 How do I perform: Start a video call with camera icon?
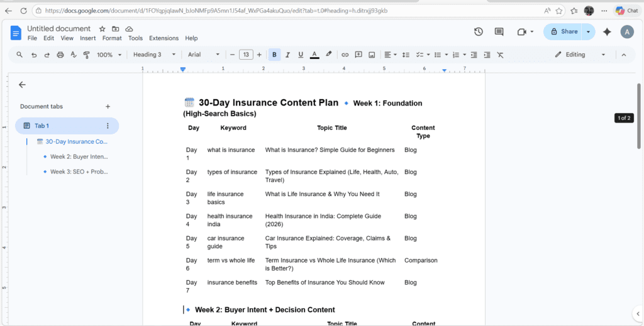click(x=521, y=31)
